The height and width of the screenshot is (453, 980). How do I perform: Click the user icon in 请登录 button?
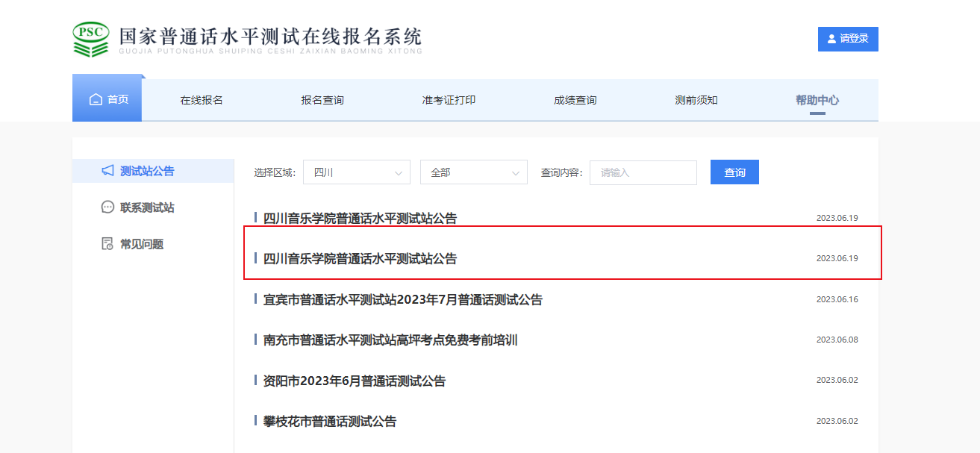831,39
